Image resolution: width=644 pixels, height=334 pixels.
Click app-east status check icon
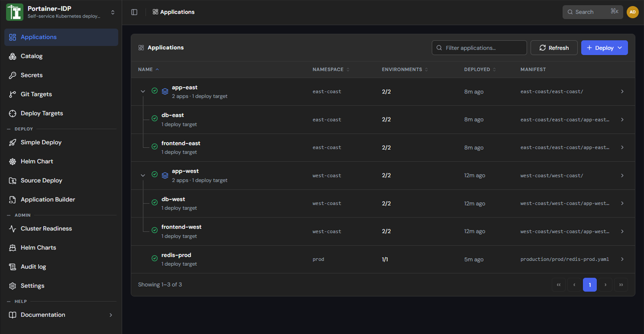(x=155, y=91)
